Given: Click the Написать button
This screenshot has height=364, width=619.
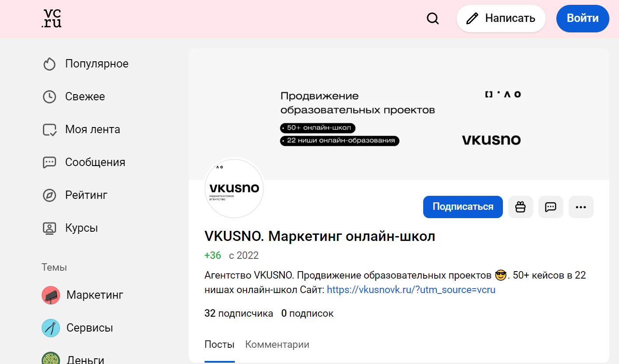Looking at the screenshot, I should click(501, 18).
